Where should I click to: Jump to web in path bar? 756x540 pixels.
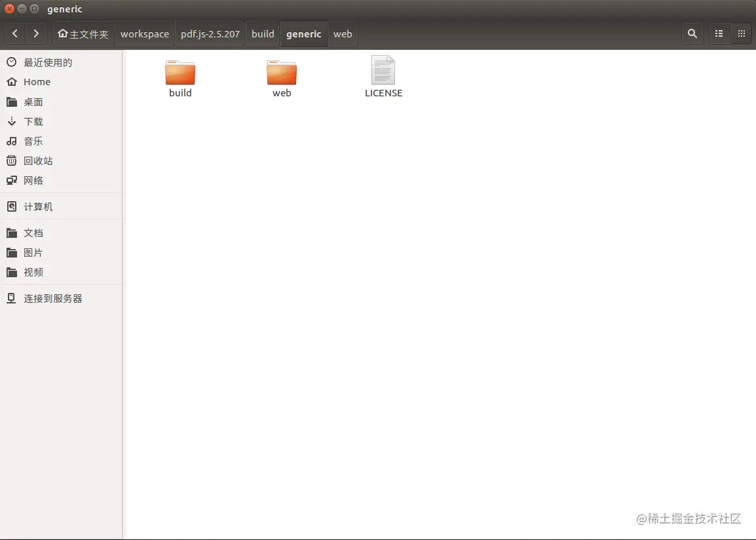(343, 34)
